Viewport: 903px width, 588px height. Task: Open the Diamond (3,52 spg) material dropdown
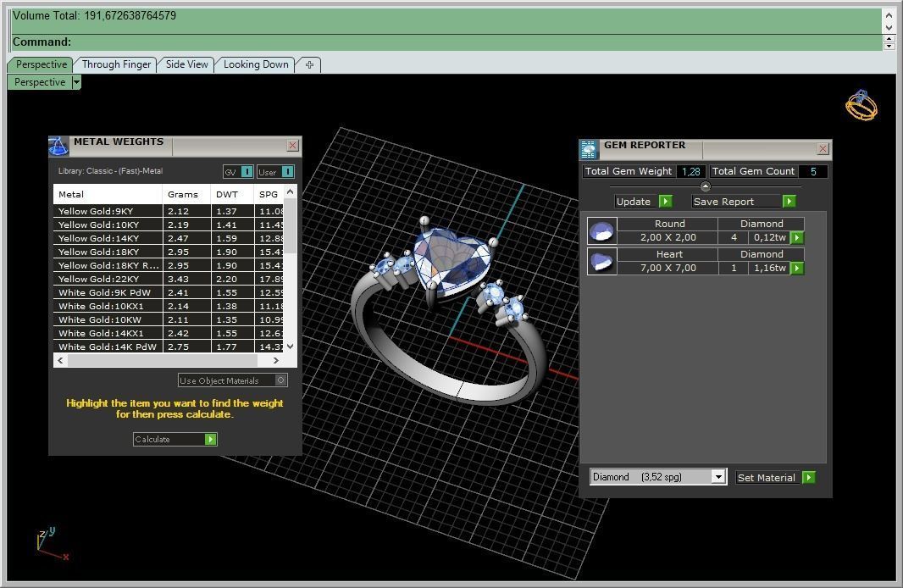pyautogui.click(x=658, y=477)
